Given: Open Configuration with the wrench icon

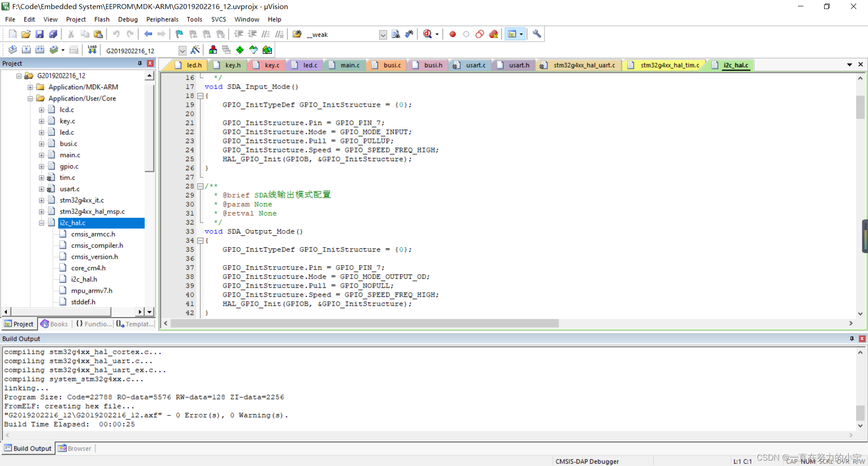Looking at the screenshot, I should 537,34.
